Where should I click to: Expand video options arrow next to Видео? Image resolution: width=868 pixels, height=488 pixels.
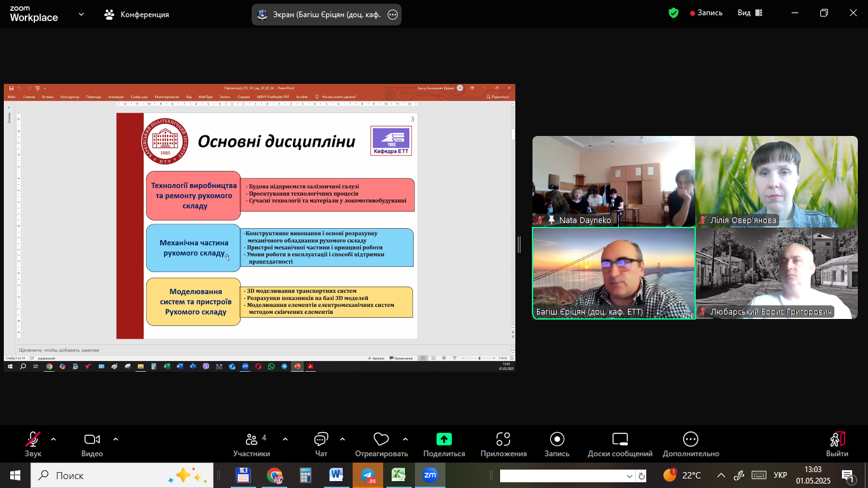pyautogui.click(x=116, y=439)
